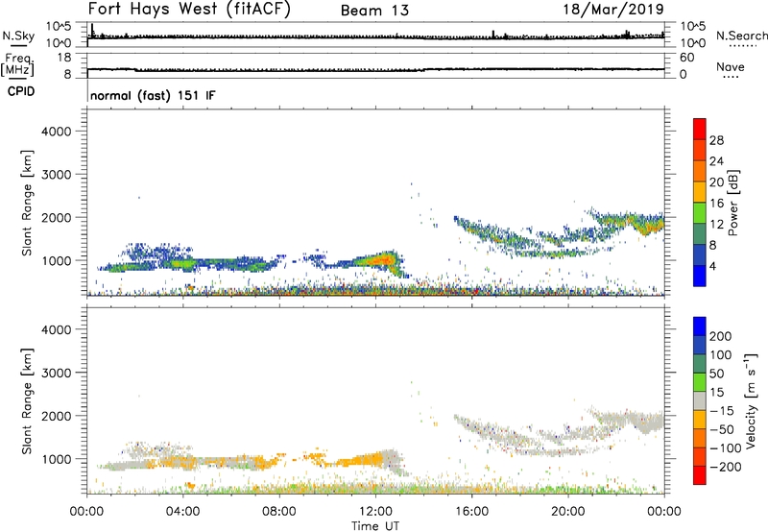
Task: Click the '16:00' time tick label
Action: (x=471, y=512)
